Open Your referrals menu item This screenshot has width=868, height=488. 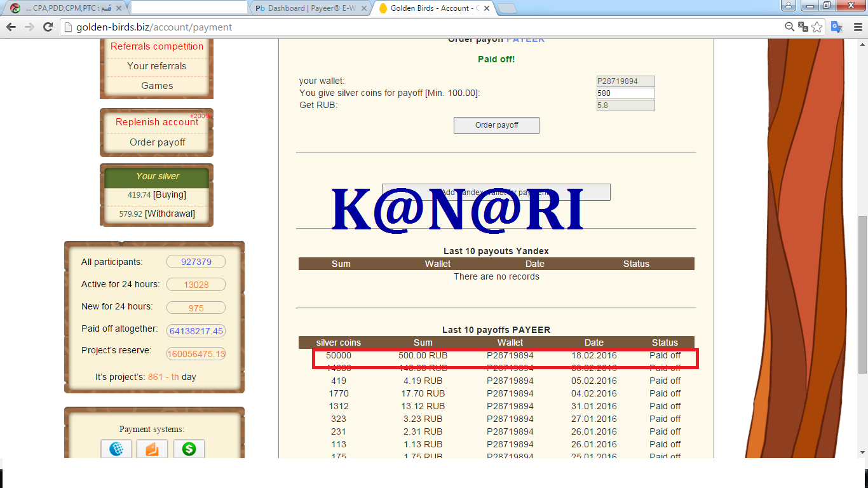click(x=157, y=66)
